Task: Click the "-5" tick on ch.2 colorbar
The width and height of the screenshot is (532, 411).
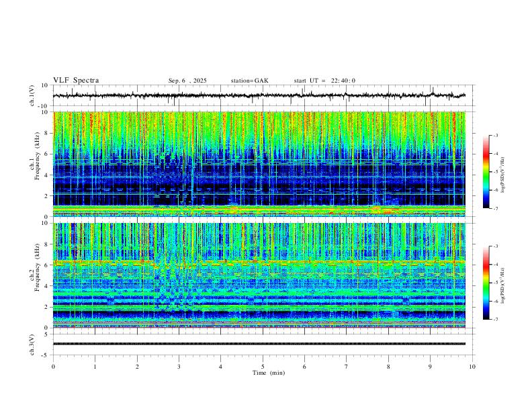Action: pos(496,283)
